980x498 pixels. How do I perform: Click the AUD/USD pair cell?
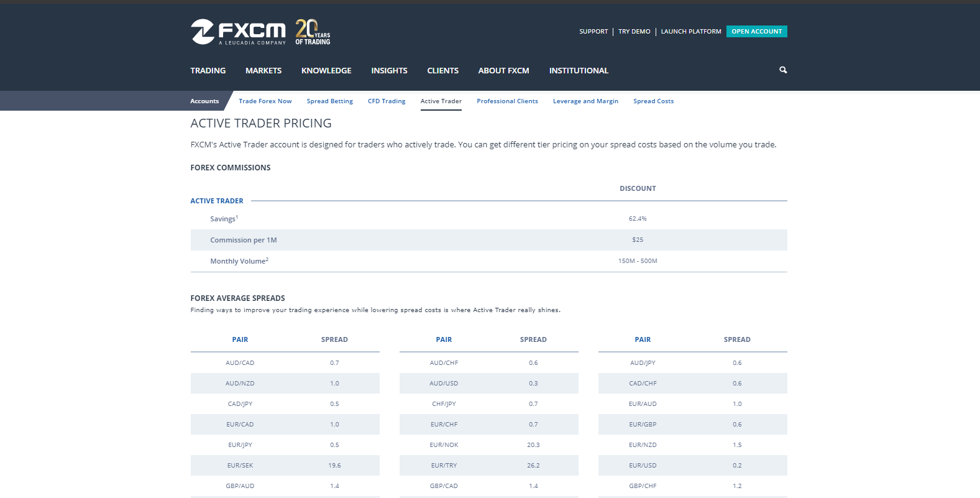[444, 384]
